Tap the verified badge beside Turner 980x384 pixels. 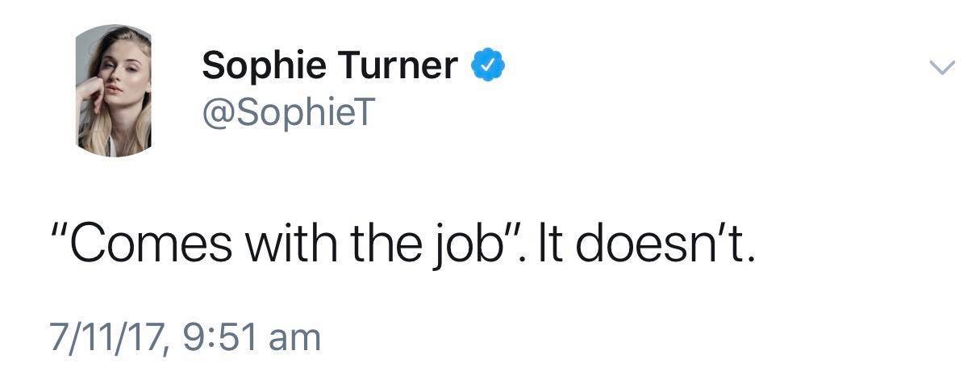pos(488,65)
